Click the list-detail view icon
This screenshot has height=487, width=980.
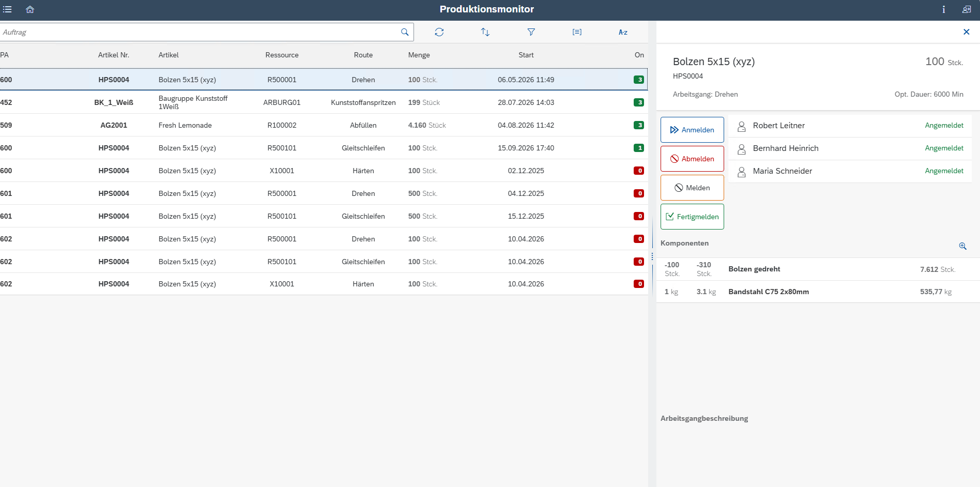[x=577, y=32]
